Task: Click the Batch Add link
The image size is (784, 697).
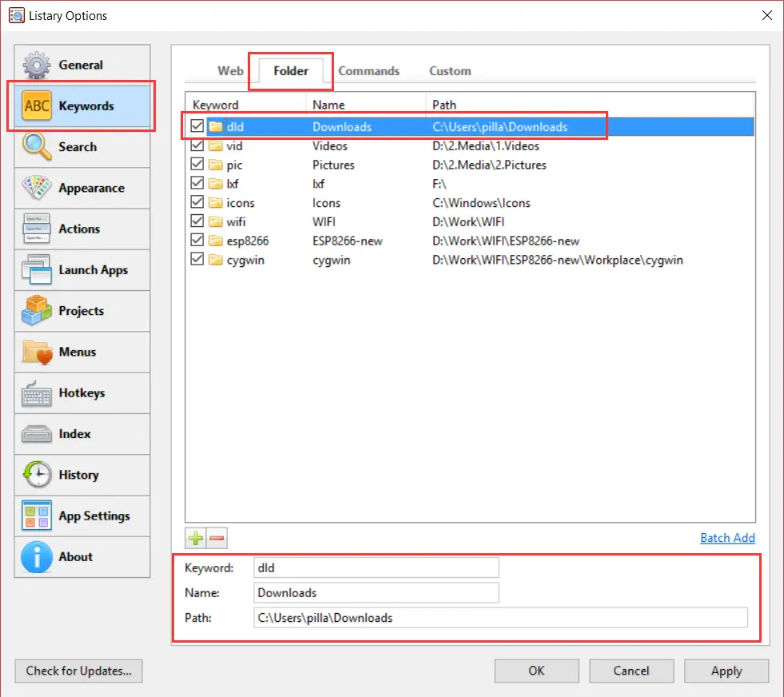Action: pyautogui.click(x=727, y=538)
